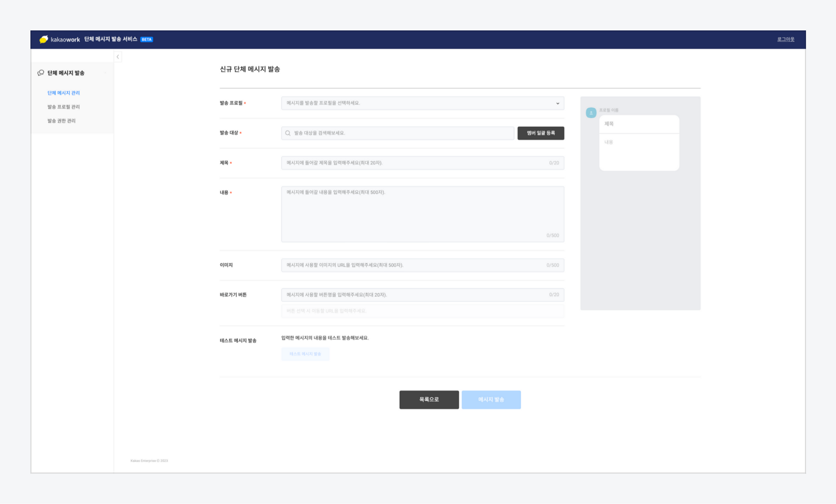This screenshot has height=504, width=836.
Task: Click the chat bubble icon in sidebar
Action: (x=41, y=73)
